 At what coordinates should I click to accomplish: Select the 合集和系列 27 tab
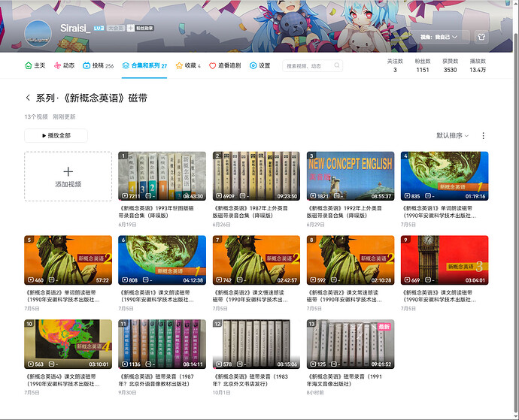[x=144, y=65]
